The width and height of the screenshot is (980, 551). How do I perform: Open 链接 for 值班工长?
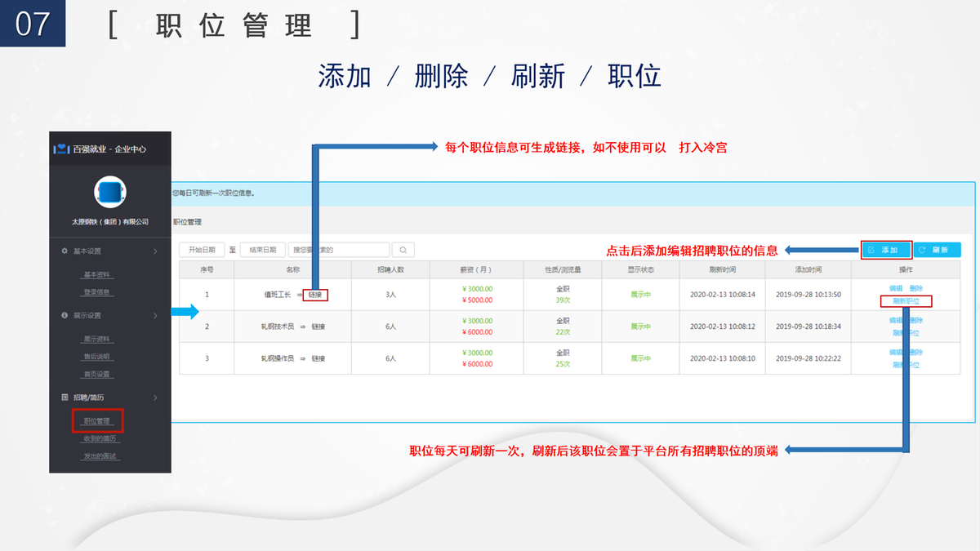pos(316,295)
